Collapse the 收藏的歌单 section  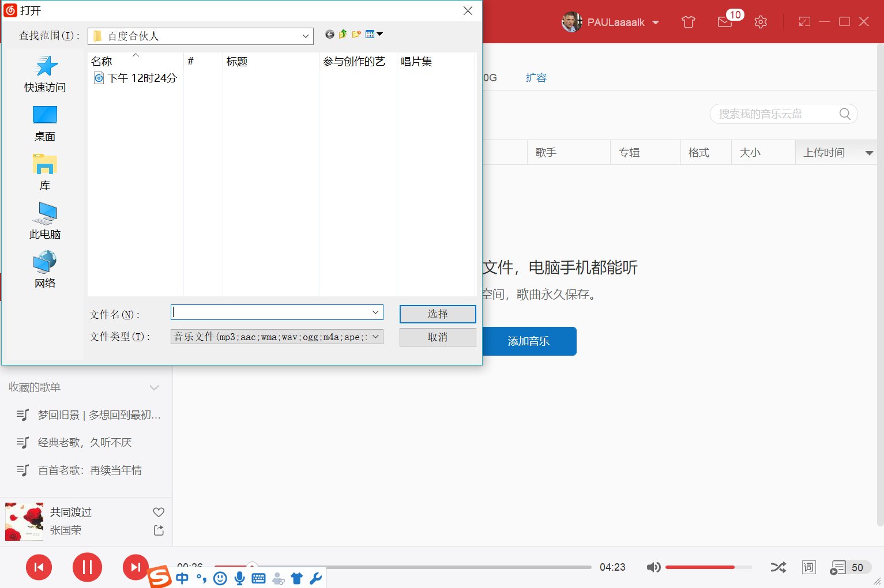click(154, 387)
